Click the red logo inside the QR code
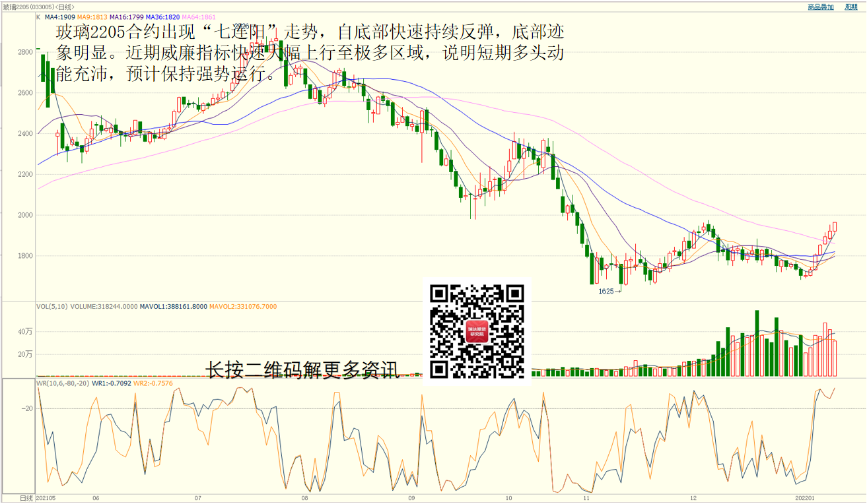This screenshot has width=867, height=504. 477,331
